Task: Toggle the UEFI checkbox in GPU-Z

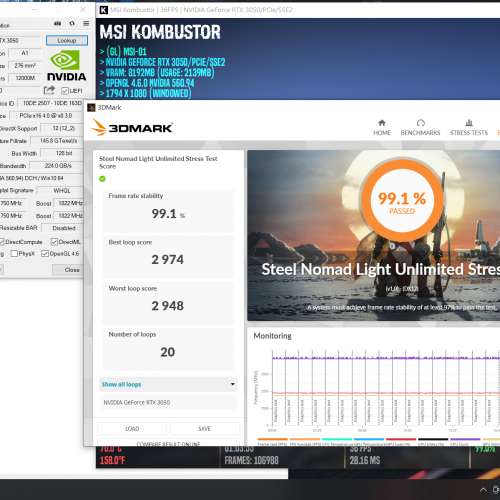Action: (x=65, y=91)
